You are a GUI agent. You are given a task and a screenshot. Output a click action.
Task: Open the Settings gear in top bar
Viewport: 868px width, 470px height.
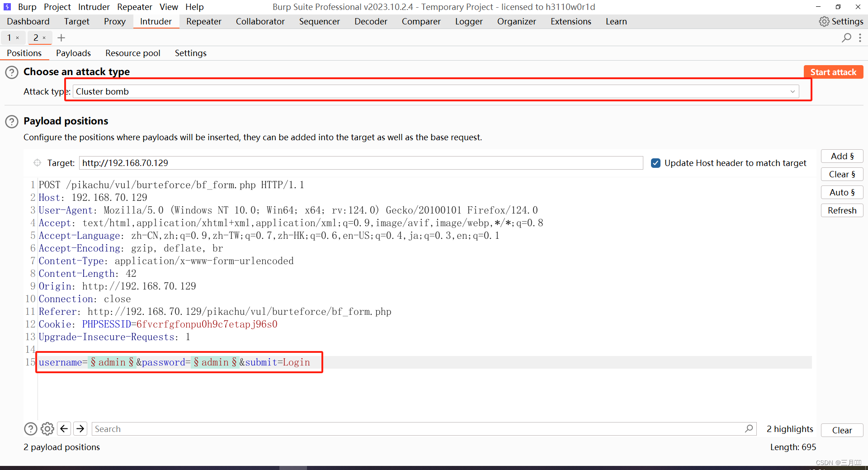(841, 21)
